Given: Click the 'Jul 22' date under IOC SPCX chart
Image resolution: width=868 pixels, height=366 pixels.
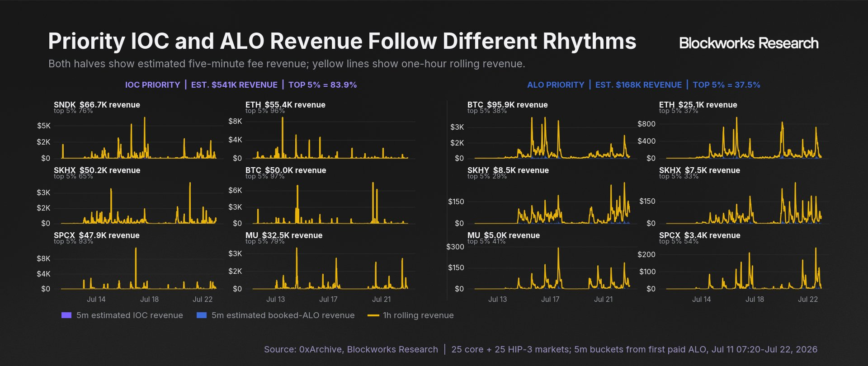Looking at the screenshot, I should click(x=203, y=299).
